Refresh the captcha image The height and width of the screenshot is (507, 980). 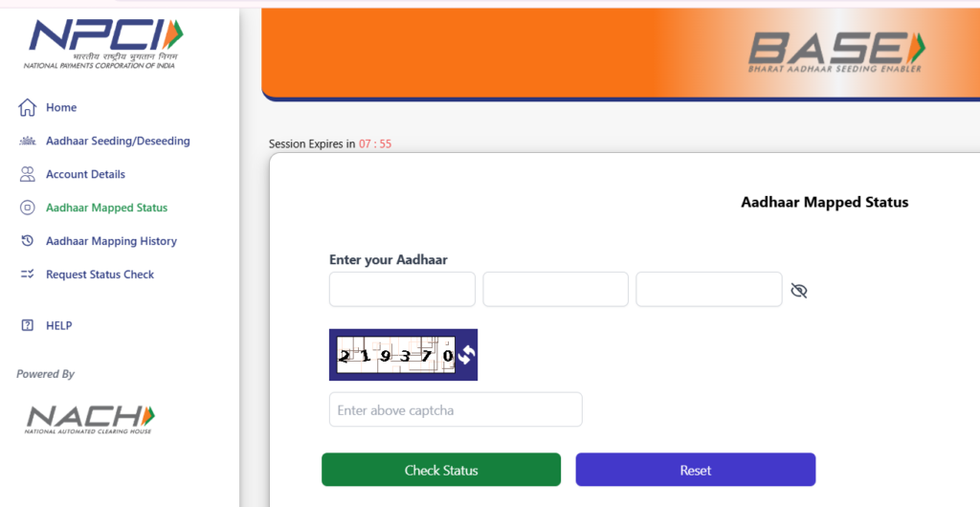465,355
